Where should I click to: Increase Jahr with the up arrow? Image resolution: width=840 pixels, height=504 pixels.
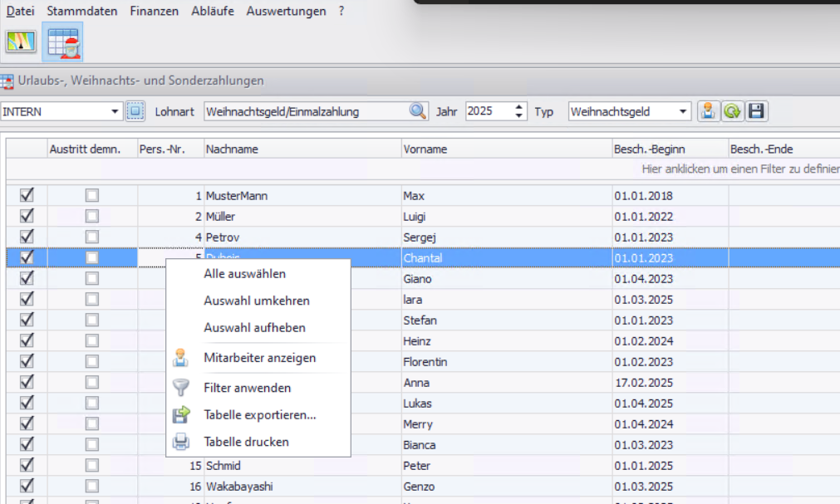pos(518,107)
